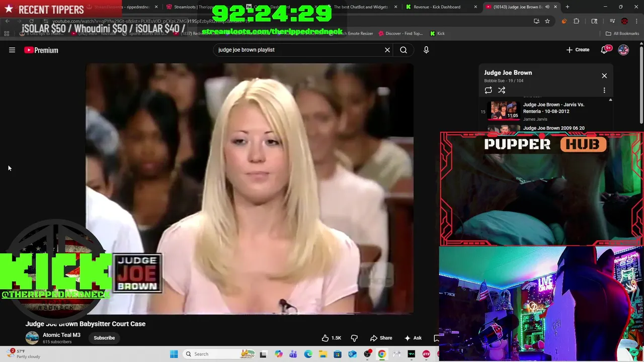Dislike the Babysitter Court Case video
This screenshot has width=644, height=362.
tap(354, 338)
